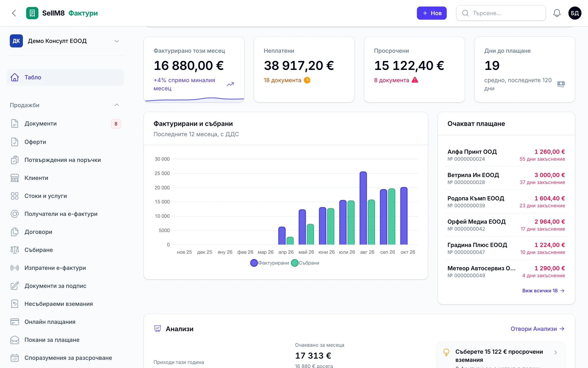Click the авг 26 Фактурирани bar
Viewport: 588px width, 368px height.
(x=363, y=208)
